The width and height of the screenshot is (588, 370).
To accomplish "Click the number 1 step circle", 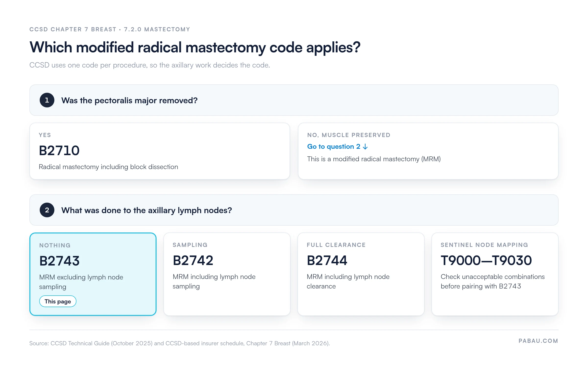I will click(x=47, y=100).
